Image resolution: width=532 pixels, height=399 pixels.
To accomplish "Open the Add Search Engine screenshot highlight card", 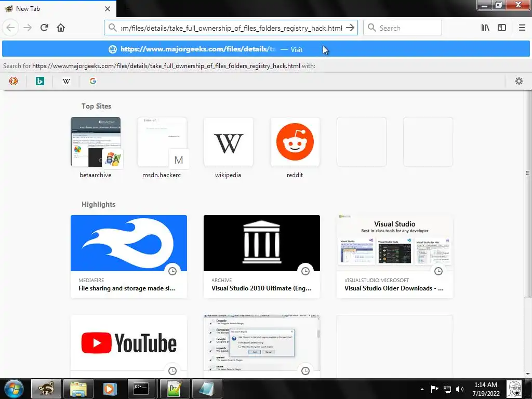I will coord(262,346).
